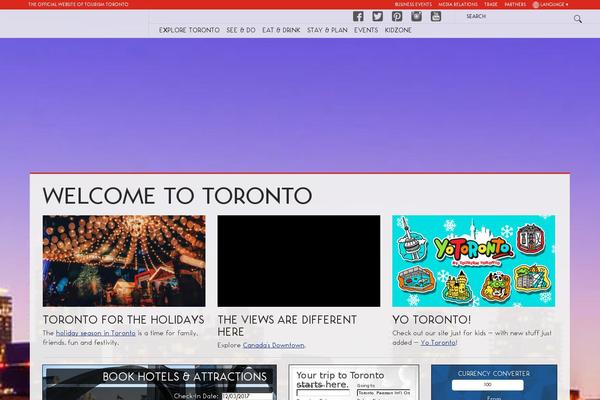Click 'The Views Are Different Here' heading
Viewport: 600px width, 400px height.
coord(287,326)
